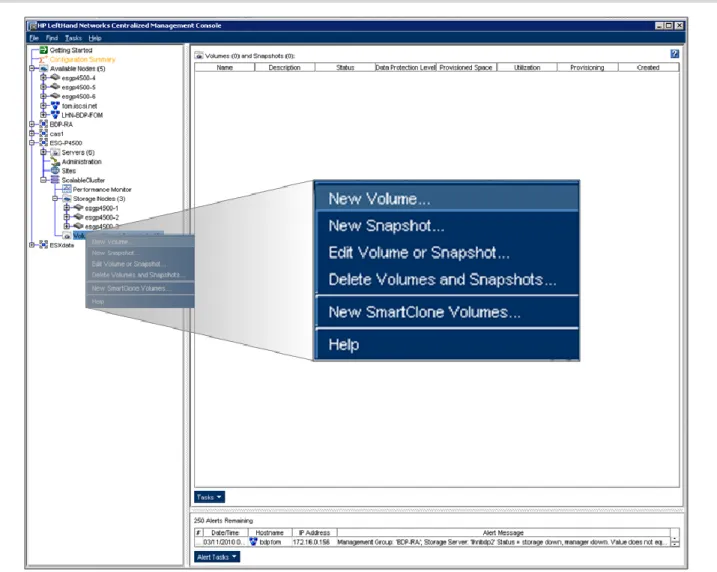Expand the esgp4500-6 node
This screenshot has height=572, width=717.
pos(43,96)
